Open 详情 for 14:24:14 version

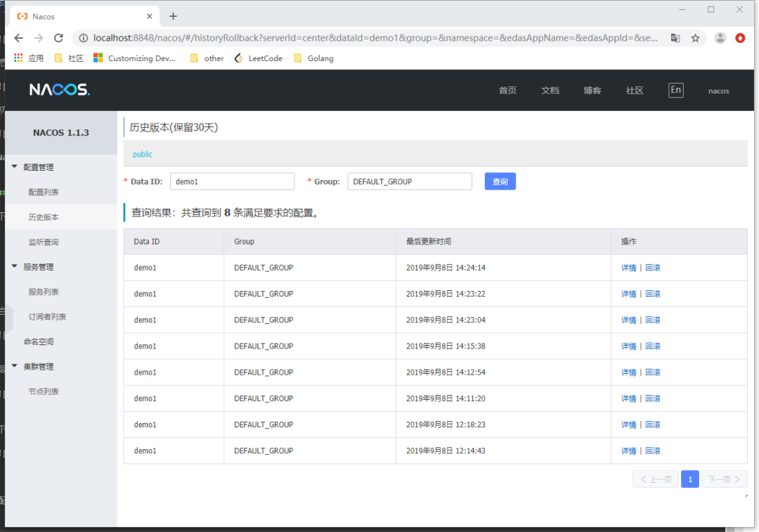[x=628, y=268]
